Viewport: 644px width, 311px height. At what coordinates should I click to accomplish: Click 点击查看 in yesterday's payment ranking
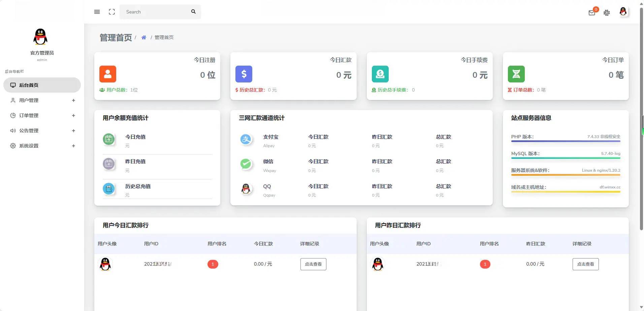pyautogui.click(x=585, y=264)
